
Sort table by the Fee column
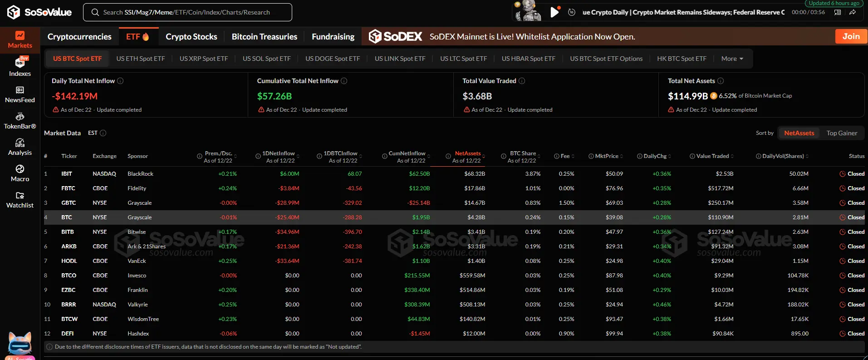click(x=565, y=156)
